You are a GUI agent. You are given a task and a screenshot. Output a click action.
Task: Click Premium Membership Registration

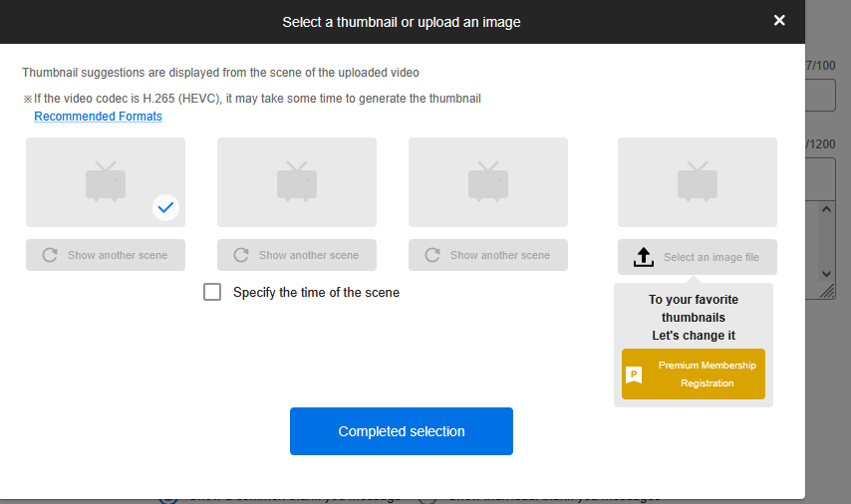coord(706,375)
